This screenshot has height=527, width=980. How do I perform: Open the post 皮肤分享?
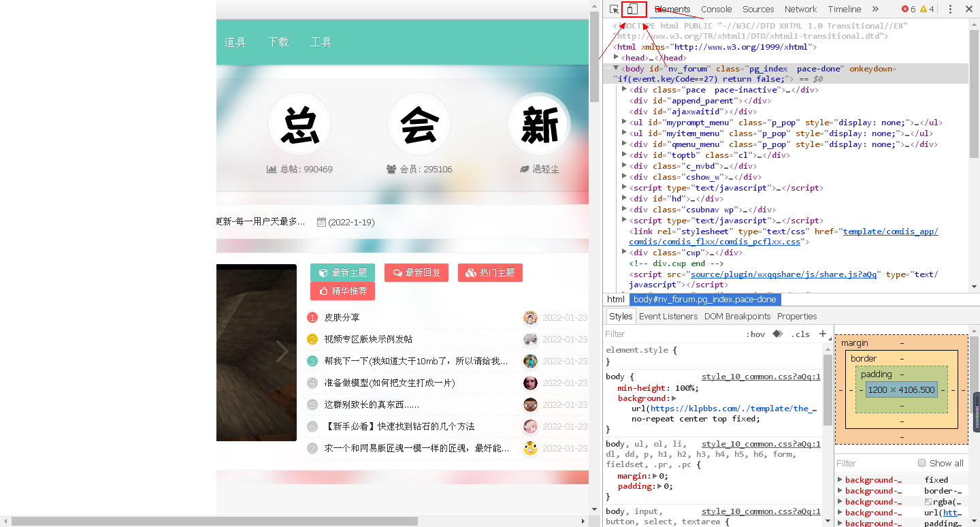point(342,317)
